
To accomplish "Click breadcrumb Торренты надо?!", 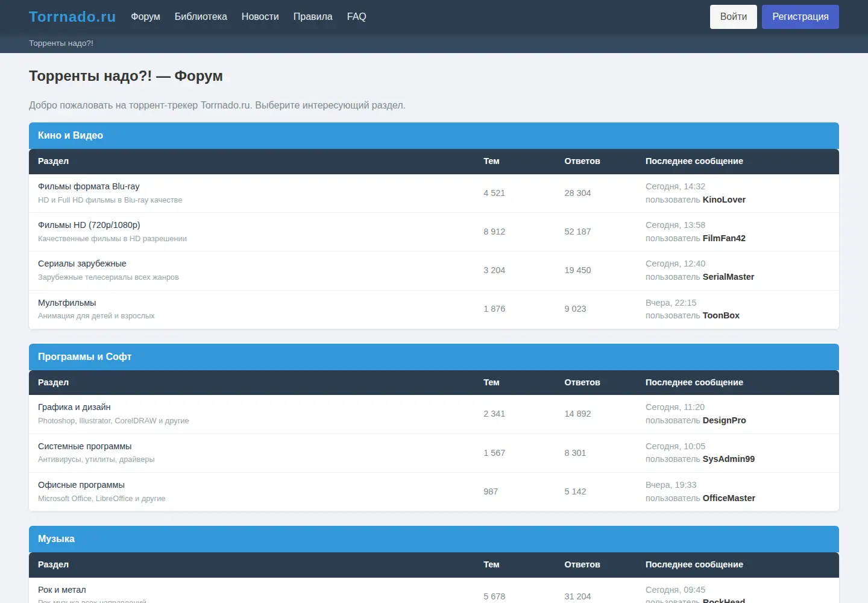I will [x=61, y=43].
